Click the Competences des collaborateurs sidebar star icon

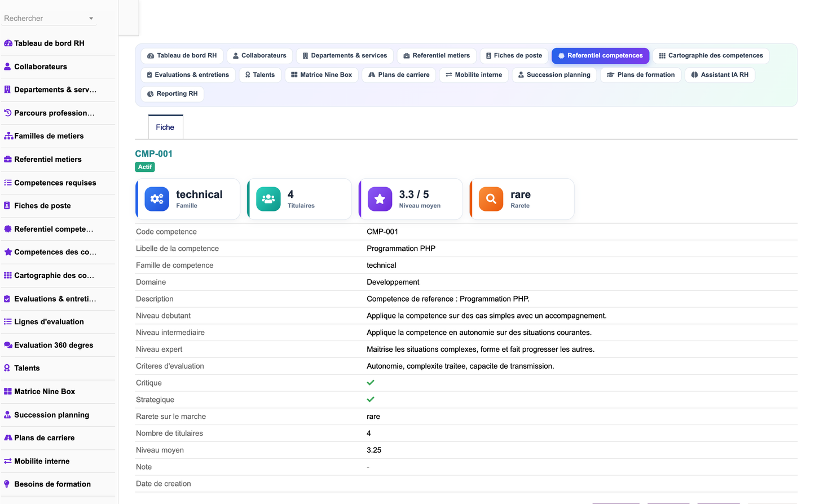click(x=8, y=252)
